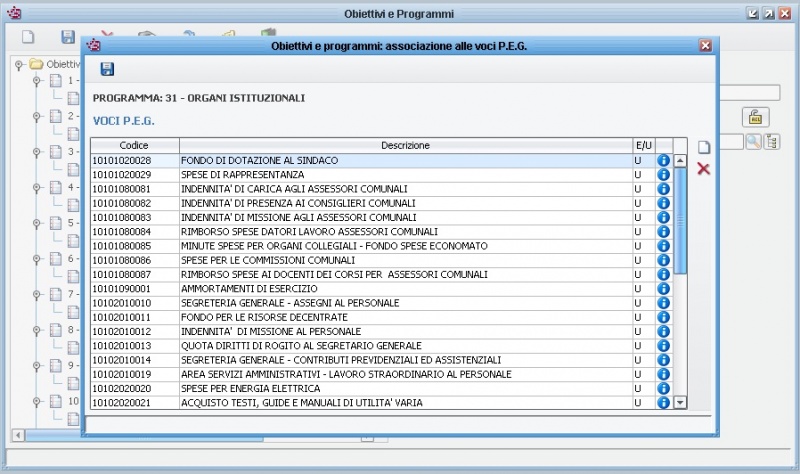Viewport: 800px width, 474px height.
Task: Show info for code 10102010010 row
Action: [x=663, y=303]
